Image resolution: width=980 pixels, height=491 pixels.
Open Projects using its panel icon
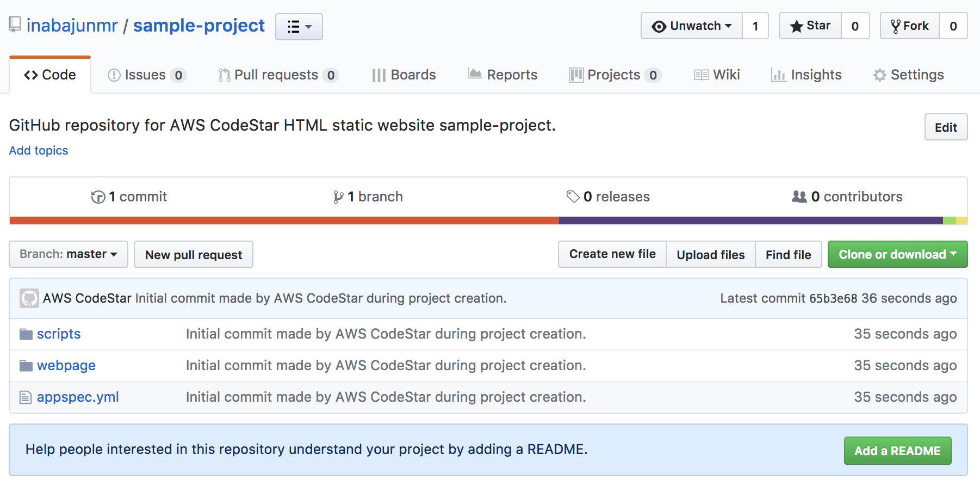click(576, 75)
